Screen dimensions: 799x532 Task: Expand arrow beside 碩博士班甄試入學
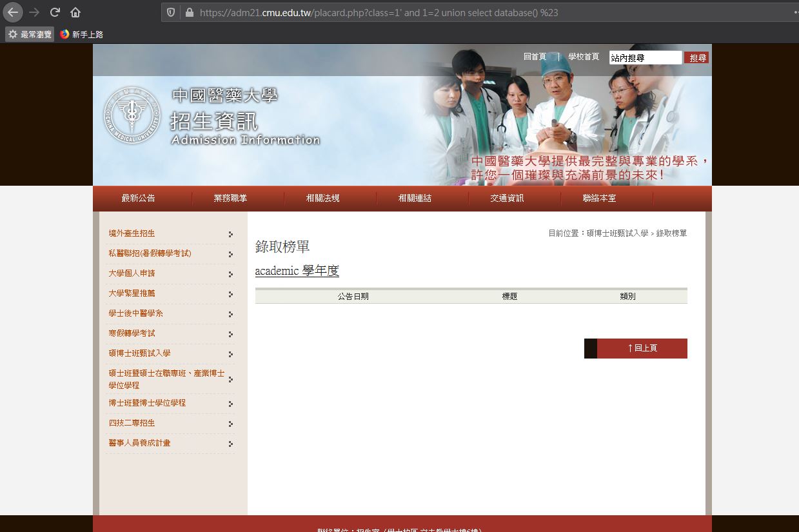(x=231, y=355)
